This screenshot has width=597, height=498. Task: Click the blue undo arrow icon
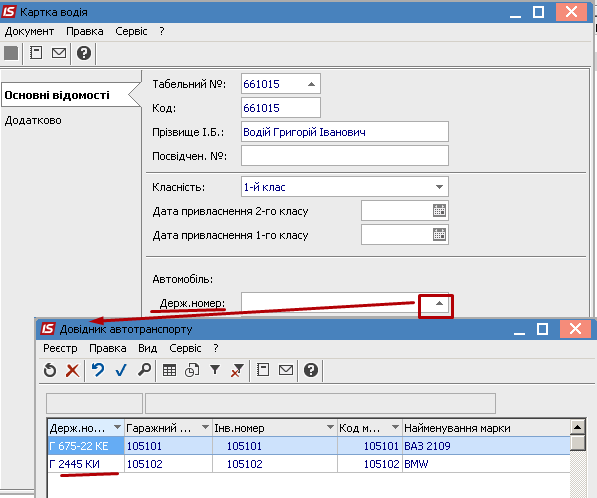click(98, 370)
